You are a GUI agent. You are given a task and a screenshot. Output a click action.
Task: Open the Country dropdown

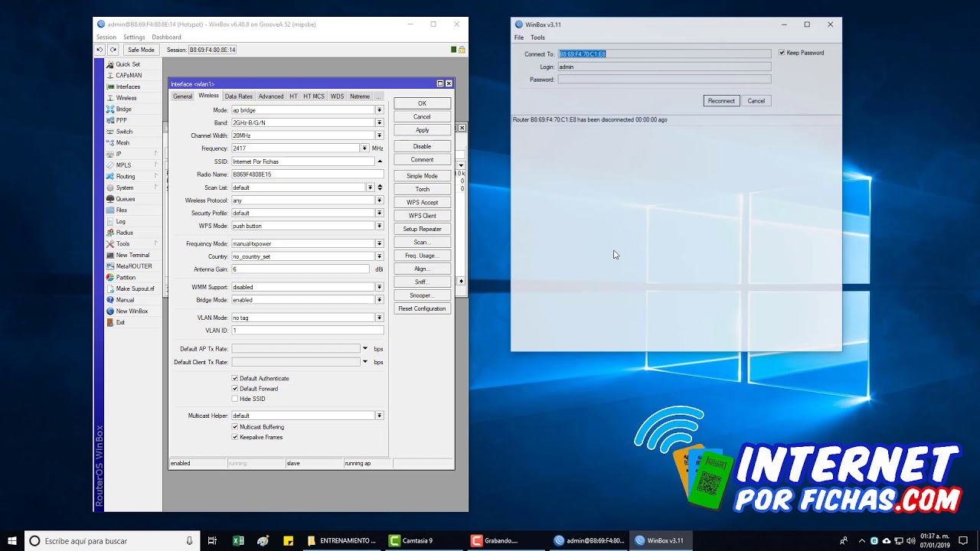tap(379, 256)
